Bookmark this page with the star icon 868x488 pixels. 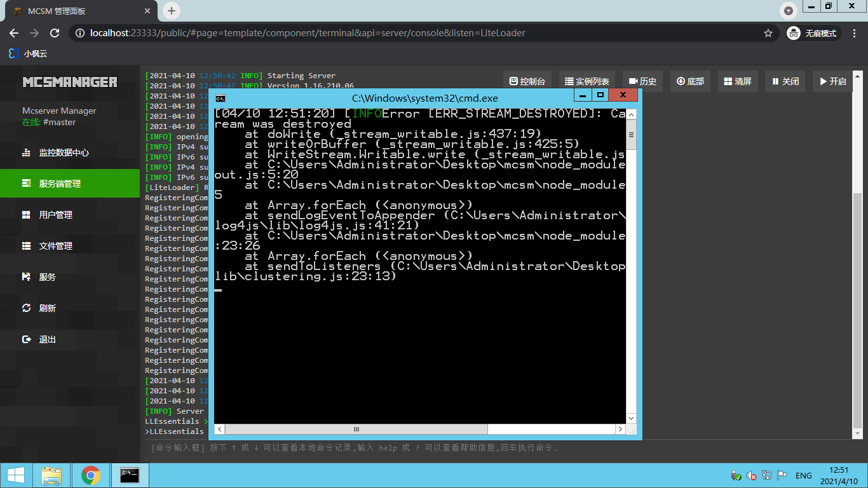click(768, 32)
